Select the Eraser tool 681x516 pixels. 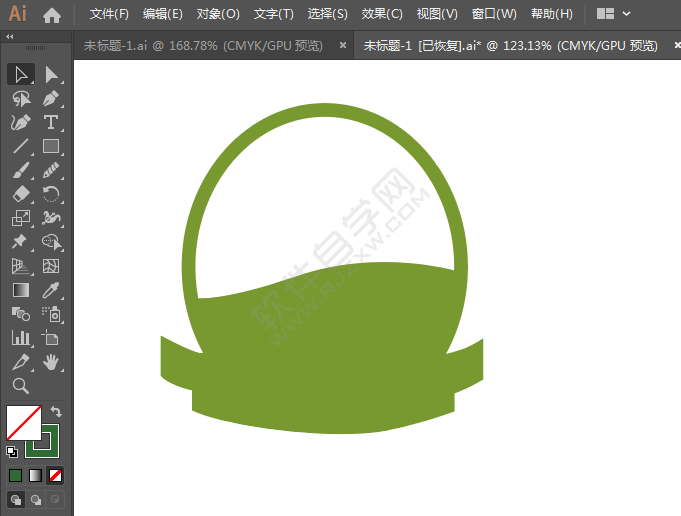[21, 194]
